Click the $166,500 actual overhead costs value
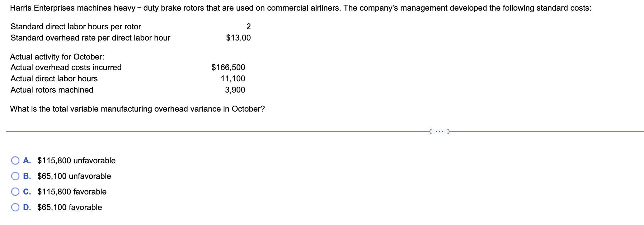Viewport: 644px width, 225px height. coord(228,67)
